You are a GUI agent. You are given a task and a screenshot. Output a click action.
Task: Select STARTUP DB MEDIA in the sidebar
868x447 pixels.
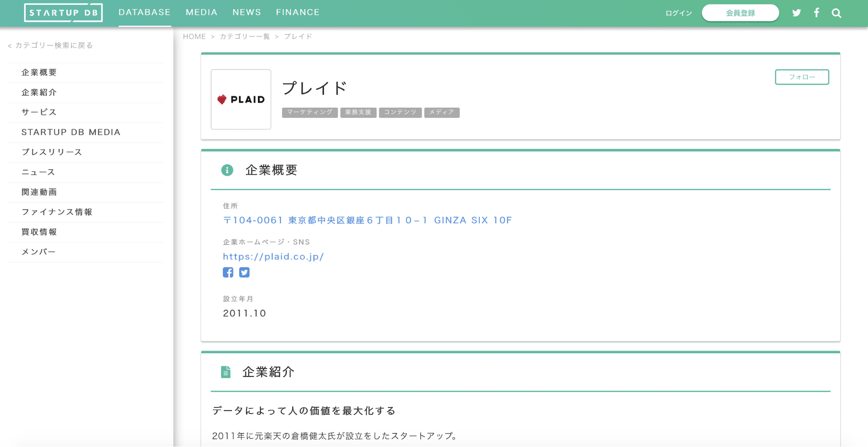[x=86, y=132]
